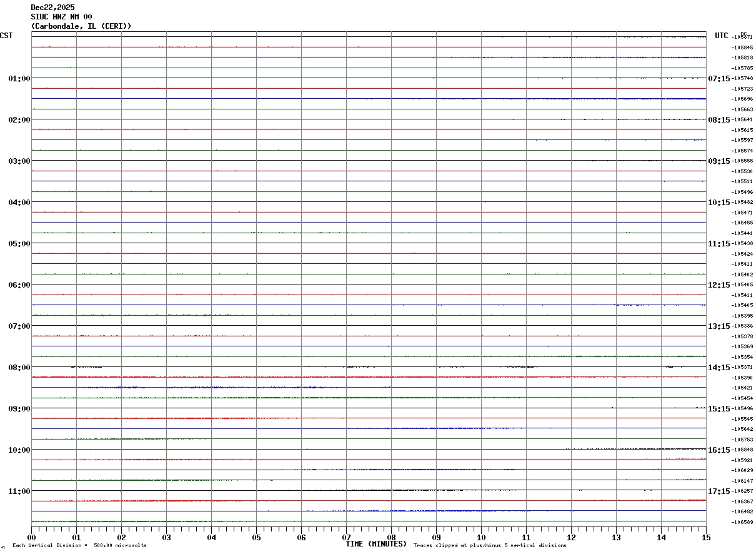Click the DC offset value -106257
This screenshot has height=554, width=756.
[742, 491]
